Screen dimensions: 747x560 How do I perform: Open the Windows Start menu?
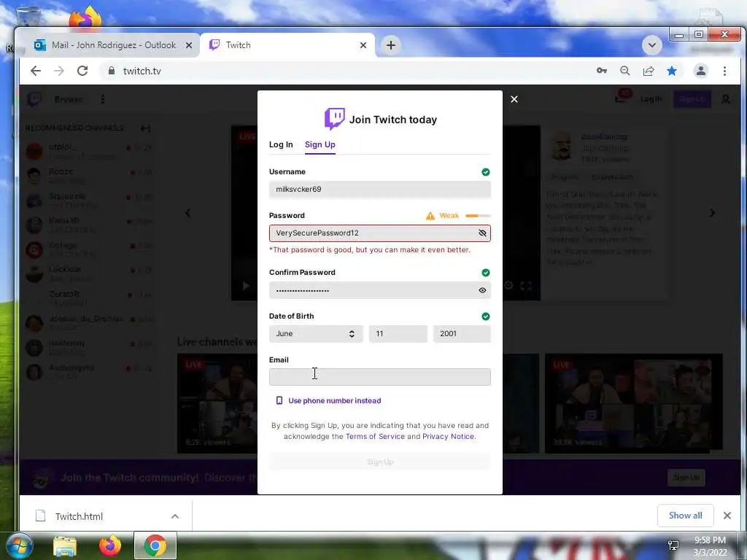tap(19, 545)
